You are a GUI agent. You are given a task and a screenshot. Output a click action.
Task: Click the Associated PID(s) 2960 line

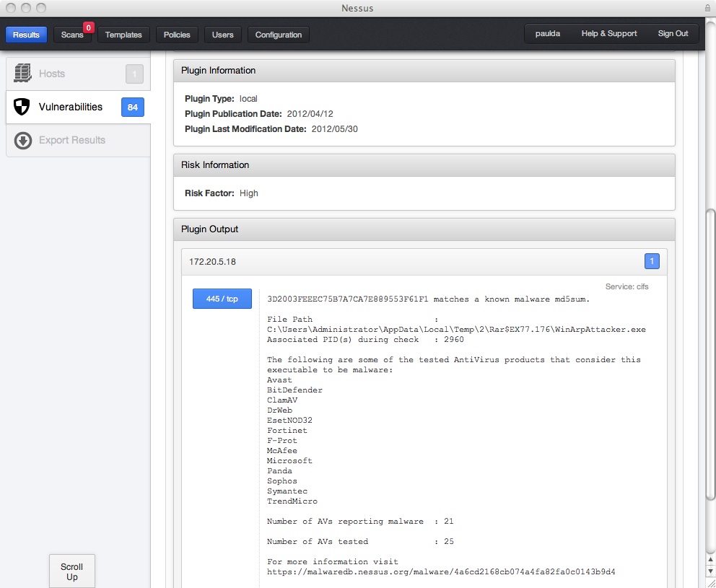point(365,340)
